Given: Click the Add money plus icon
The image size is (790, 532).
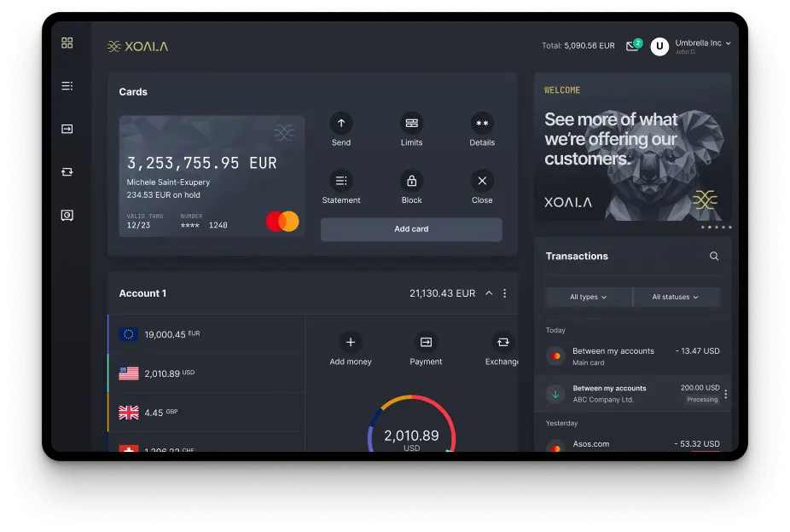Looking at the screenshot, I should coord(351,342).
